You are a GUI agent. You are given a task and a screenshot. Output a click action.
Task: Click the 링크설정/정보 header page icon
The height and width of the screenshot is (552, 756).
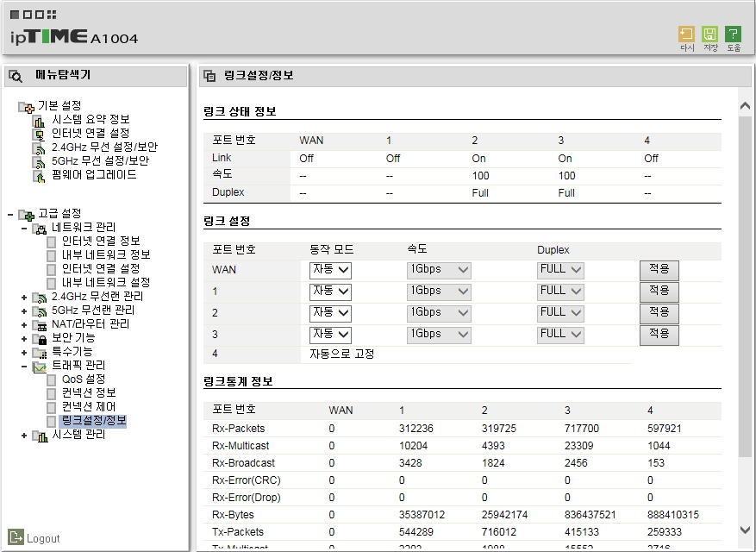pos(209,76)
